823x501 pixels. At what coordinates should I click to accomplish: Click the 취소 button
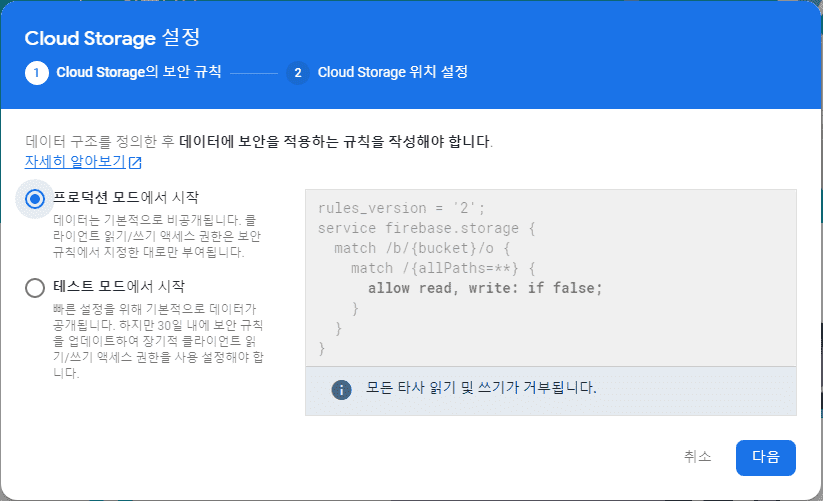[698, 457]
